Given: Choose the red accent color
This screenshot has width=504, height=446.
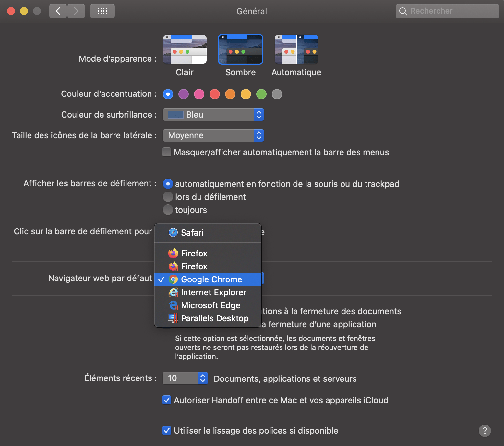Looking at the screenshot, I should (215, 94).
